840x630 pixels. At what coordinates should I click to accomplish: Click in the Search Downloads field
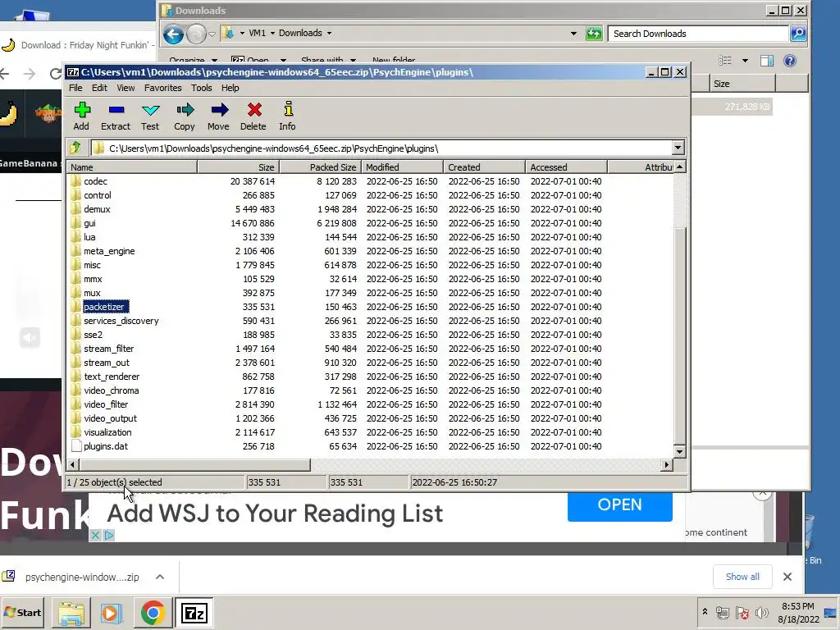pyautogui.click(x=698, y=34)
